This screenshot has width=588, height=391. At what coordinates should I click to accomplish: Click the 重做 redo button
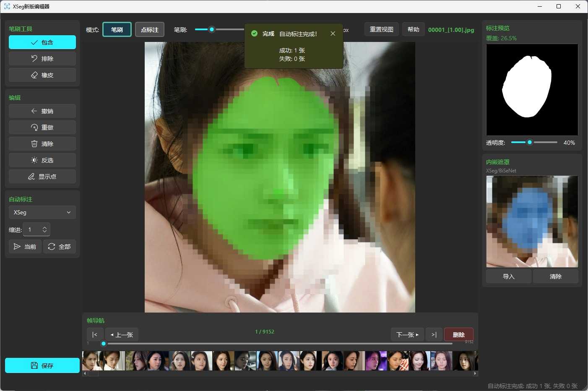(42, 128)
